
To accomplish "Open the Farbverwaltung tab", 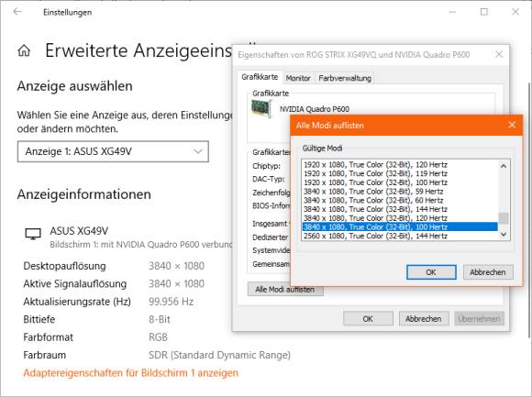I will tap(345, 78).
